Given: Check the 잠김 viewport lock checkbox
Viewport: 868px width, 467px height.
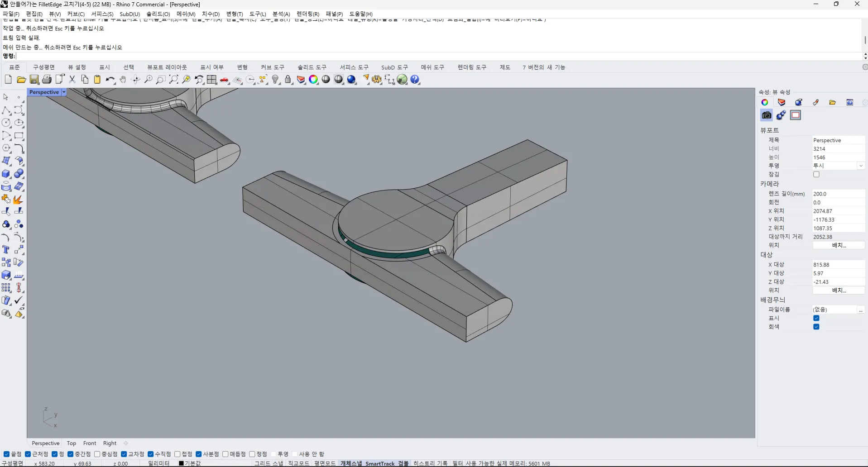Looking at the screenshot, I should (x=816, y=174).
